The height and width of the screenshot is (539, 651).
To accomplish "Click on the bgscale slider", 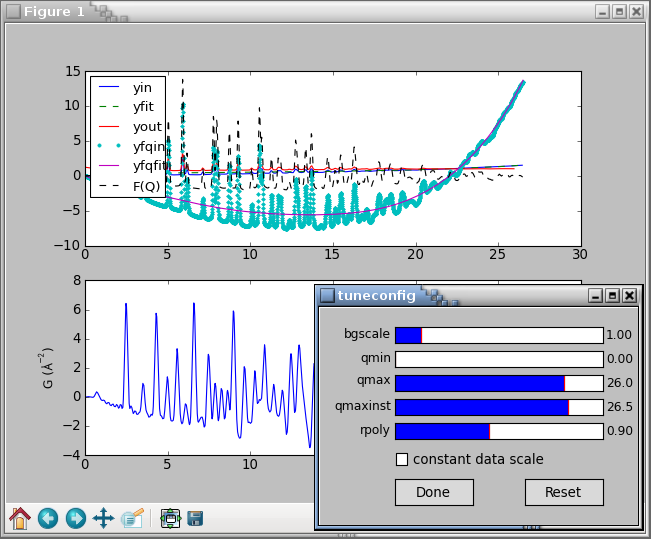I will click(x=498, y=335).
